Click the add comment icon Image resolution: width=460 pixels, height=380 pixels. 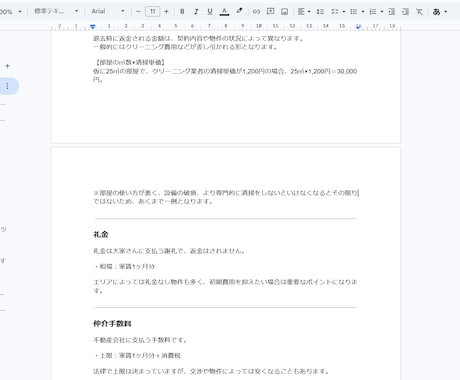[x=270, y=12]
